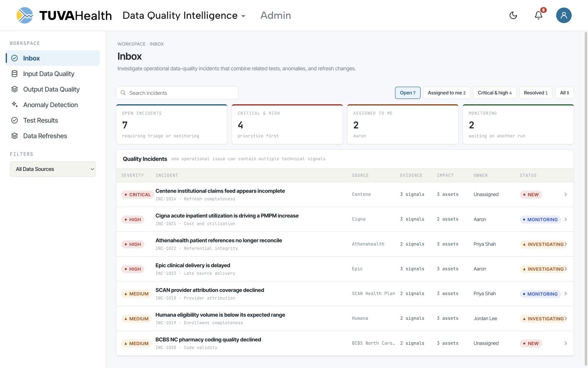
Task: Open the Monitoring summary card
Action: point(518,124)
